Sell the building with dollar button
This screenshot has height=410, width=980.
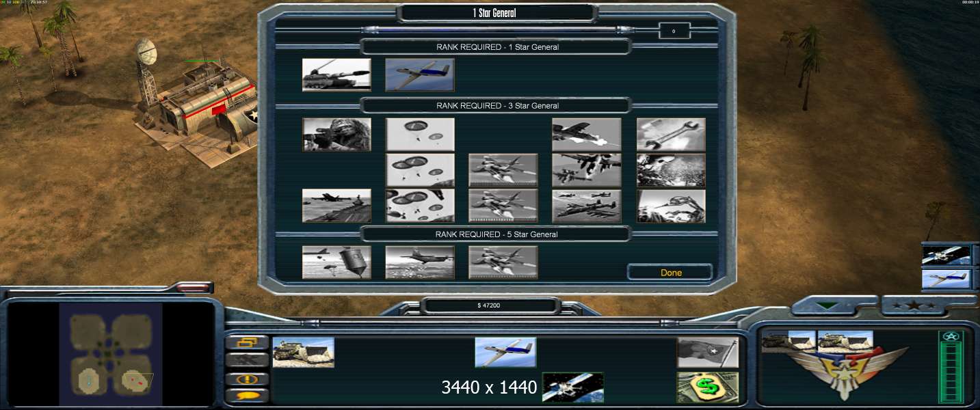pyautogui.click(x=708, y=387)
